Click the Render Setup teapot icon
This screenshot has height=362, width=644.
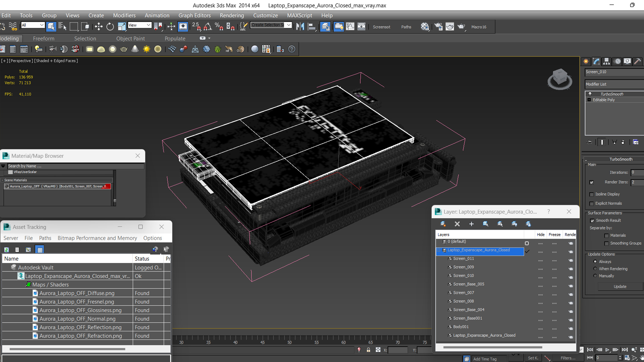[438, 26]
